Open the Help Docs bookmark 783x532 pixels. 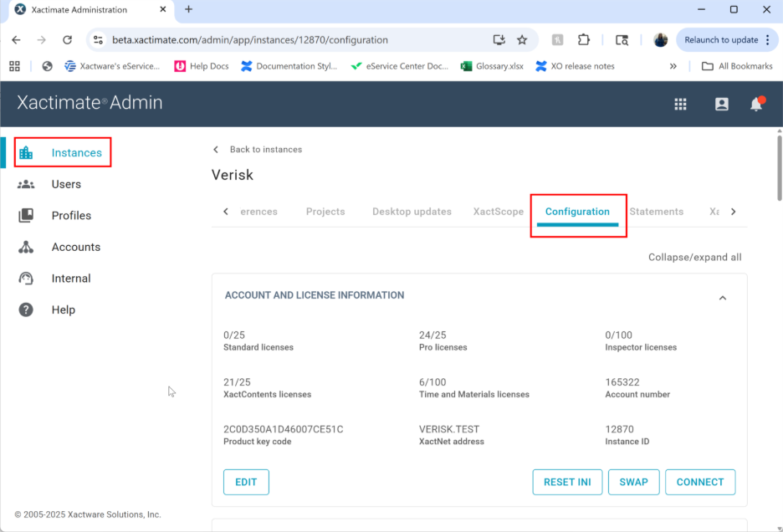point(202,66)
